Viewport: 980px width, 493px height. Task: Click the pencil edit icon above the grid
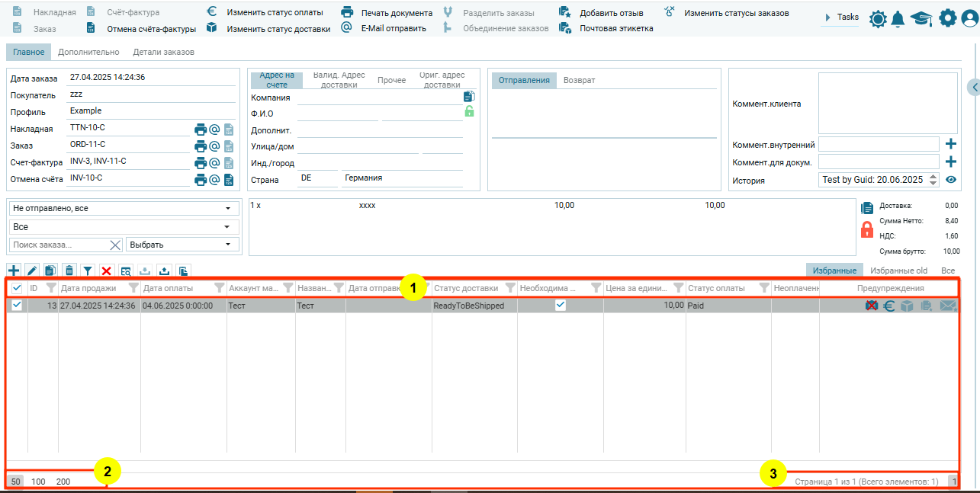(32, 271)
